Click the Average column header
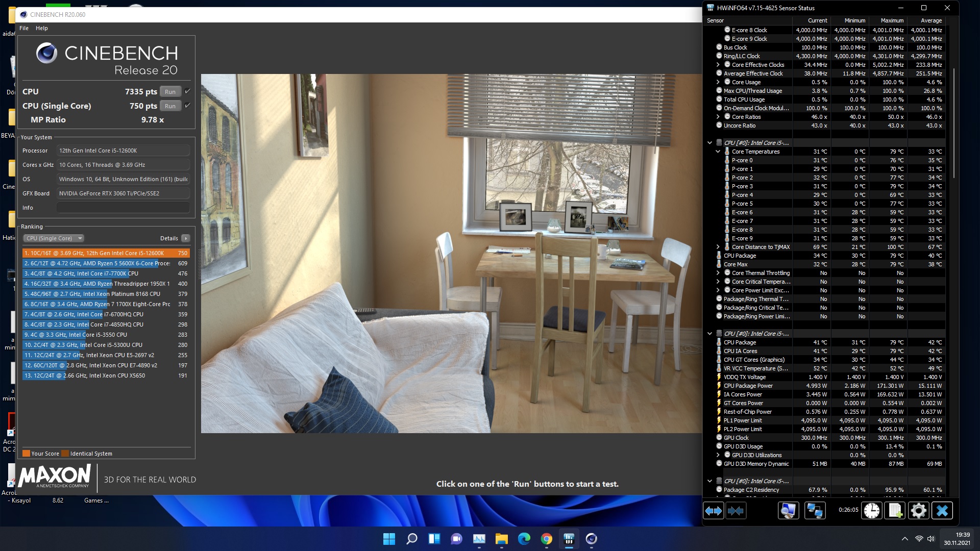This screenshot has height=551, width=980. (926, 20)
